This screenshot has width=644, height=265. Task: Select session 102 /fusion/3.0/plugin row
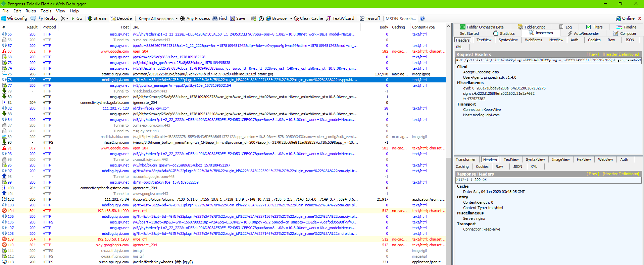point(223,199)
